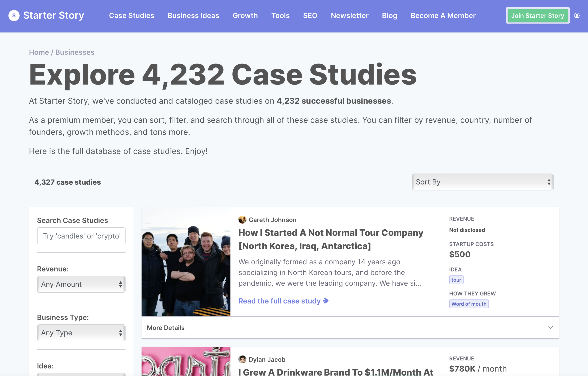This screenshot has width=588, height=376.
Task: Click the arrow icon after Read the full case study
Action: pos(326,301)
